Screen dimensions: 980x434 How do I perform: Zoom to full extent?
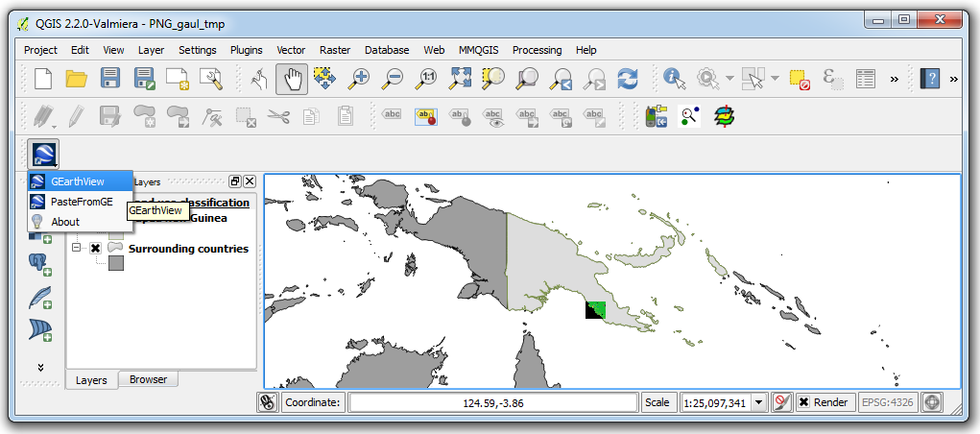[x=461, y=79]
